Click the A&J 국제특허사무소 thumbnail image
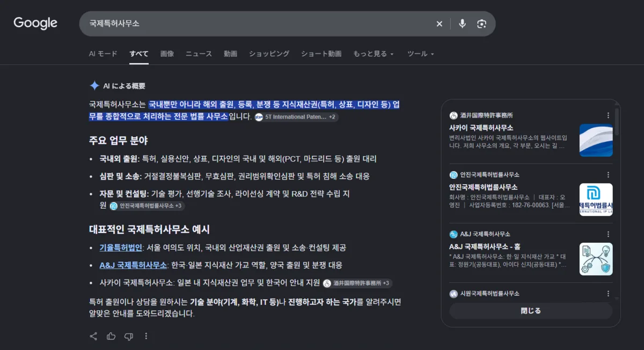The image size is (644, 350). 596,259
